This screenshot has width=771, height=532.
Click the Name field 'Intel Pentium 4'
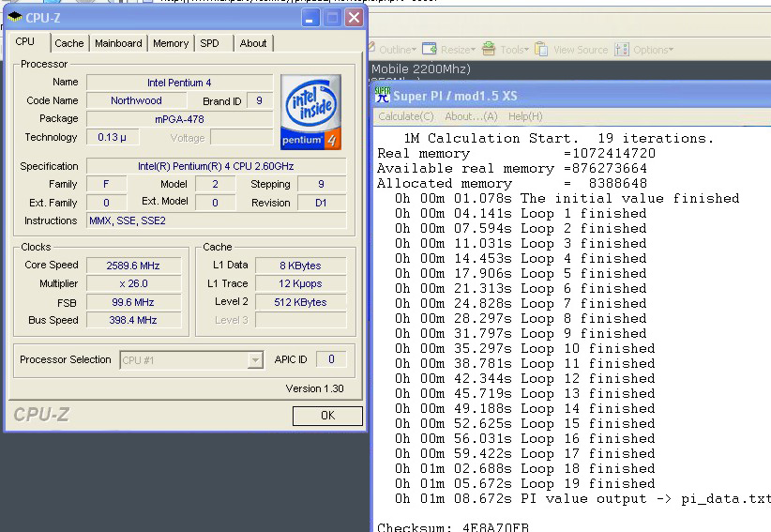[179, 83]
